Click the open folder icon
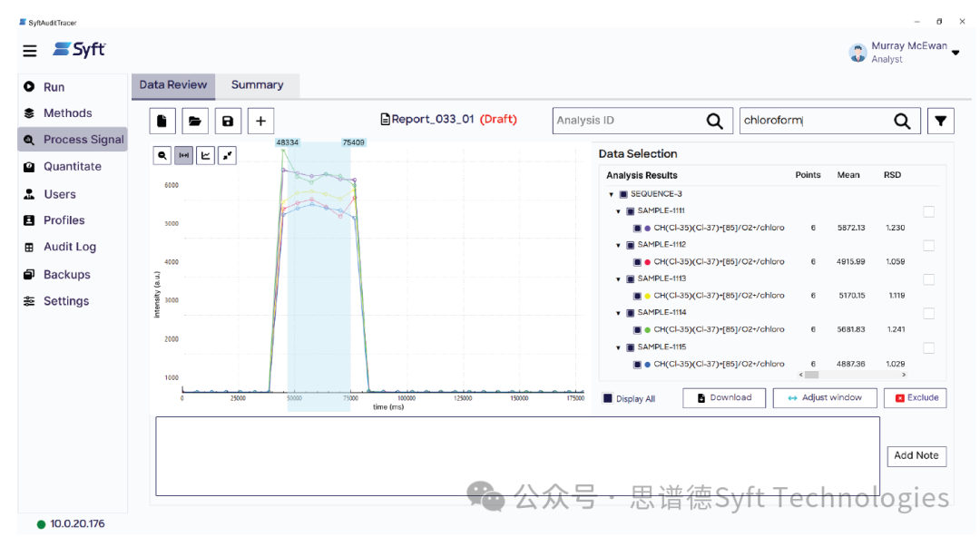 pos(195,121)
